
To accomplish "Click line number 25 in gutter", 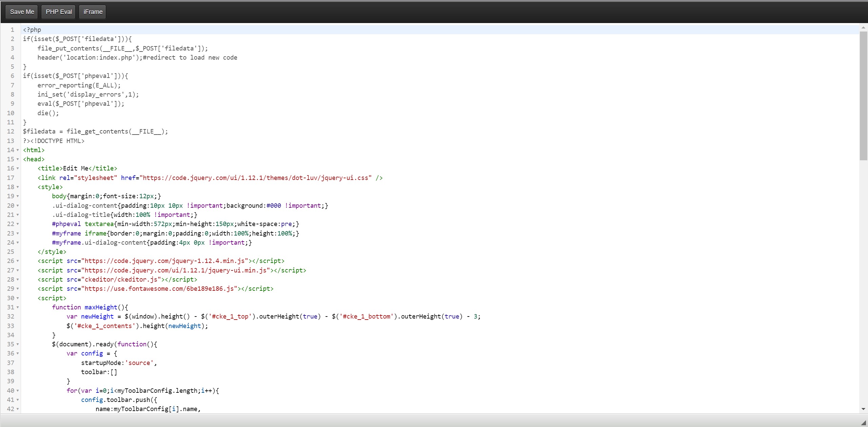I will click(x=11, y=252).
